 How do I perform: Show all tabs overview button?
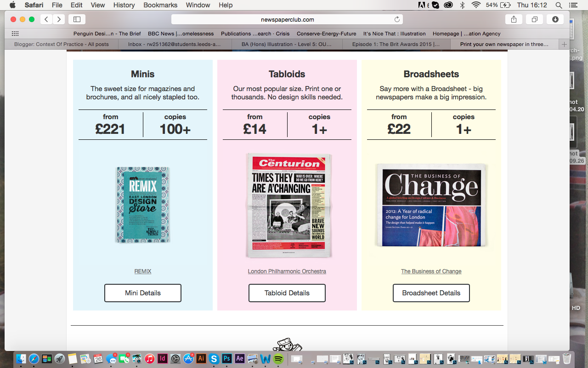[535, 19]
